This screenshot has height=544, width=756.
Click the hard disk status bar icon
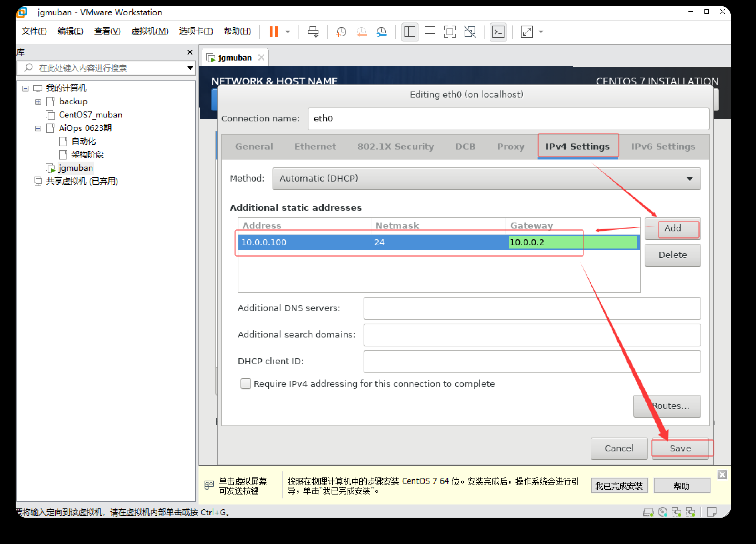pos(648,512)
